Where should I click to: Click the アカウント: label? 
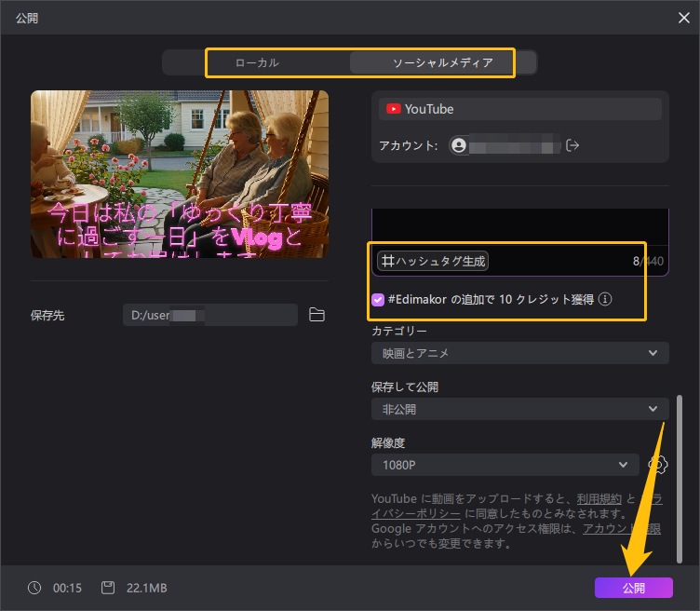coord(409,145)
